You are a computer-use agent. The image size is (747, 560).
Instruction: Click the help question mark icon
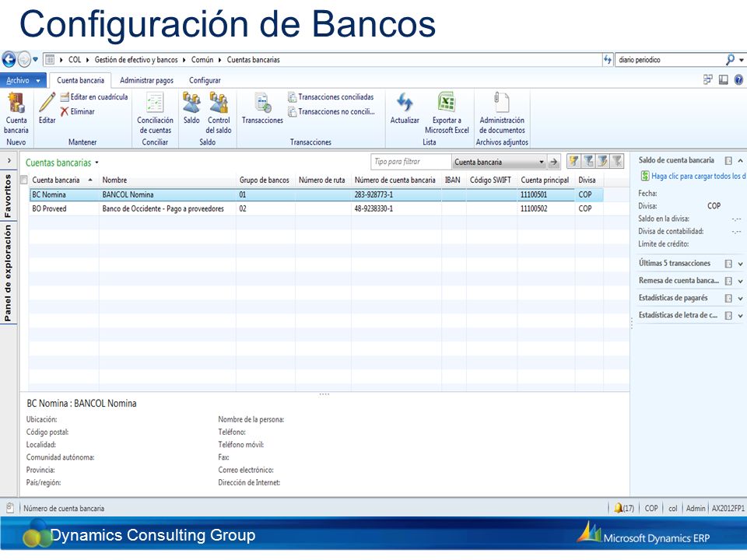tap(738, 80)
